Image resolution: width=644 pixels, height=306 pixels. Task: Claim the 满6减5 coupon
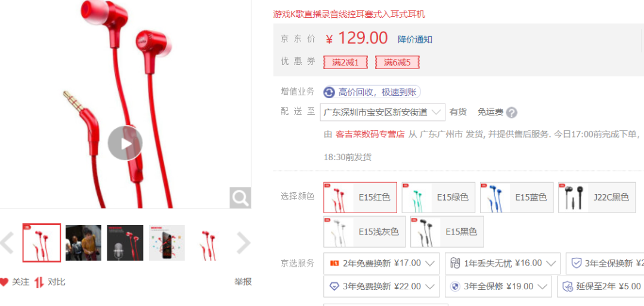[x=397, y=63]
